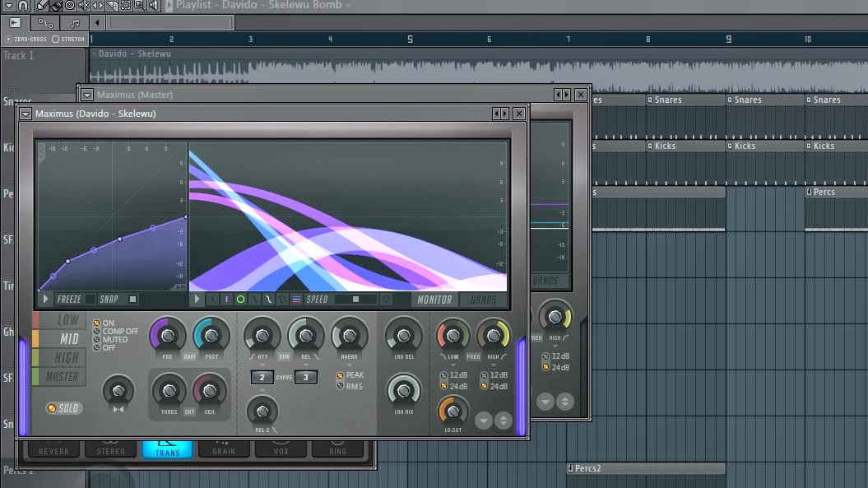
Task: Select the Slip tool with left-right arrows
Action: tap(98, 5)
